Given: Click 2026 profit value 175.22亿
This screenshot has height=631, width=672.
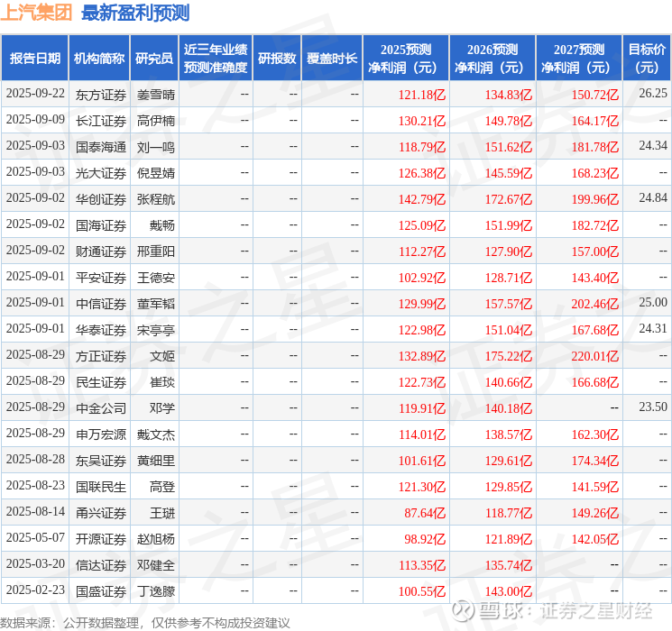Looking at the screenshot, I should (x=509, y=356).
